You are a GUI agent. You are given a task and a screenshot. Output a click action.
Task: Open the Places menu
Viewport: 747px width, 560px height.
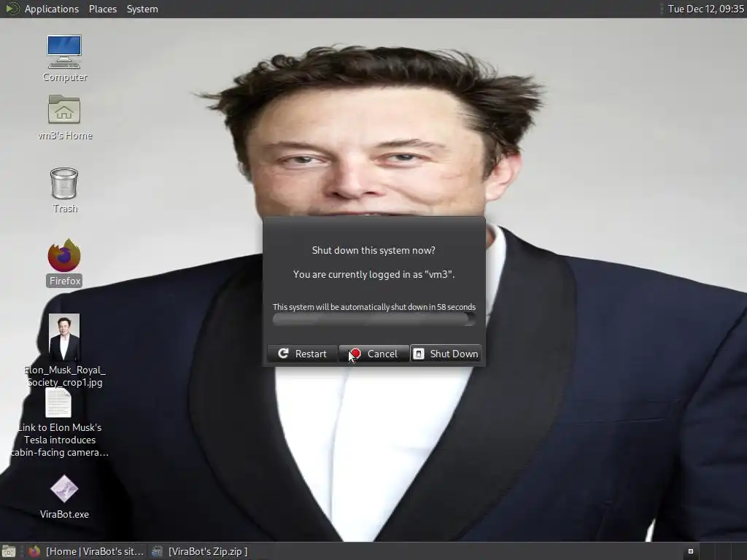(102, 9)
